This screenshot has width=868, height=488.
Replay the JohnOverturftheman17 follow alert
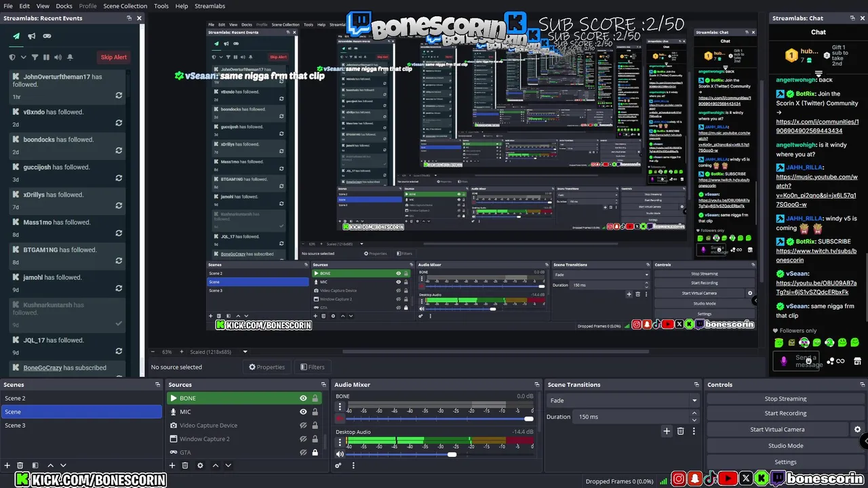click(x=119, y=96)
